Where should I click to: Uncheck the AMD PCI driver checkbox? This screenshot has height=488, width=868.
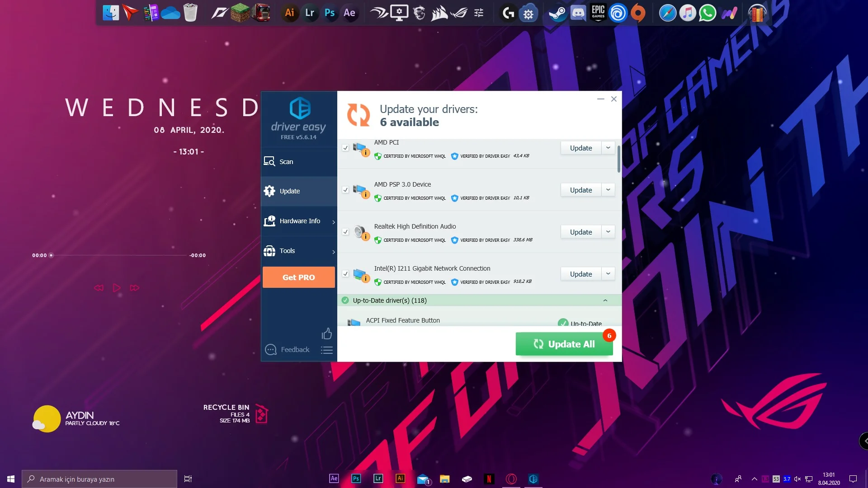click(x=345, y=148)
